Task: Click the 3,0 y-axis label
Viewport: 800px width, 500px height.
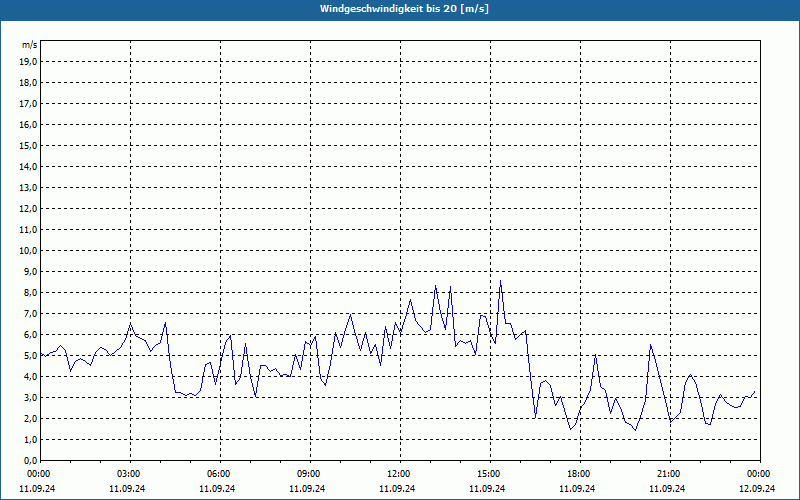Action: [x=30, y=397]
